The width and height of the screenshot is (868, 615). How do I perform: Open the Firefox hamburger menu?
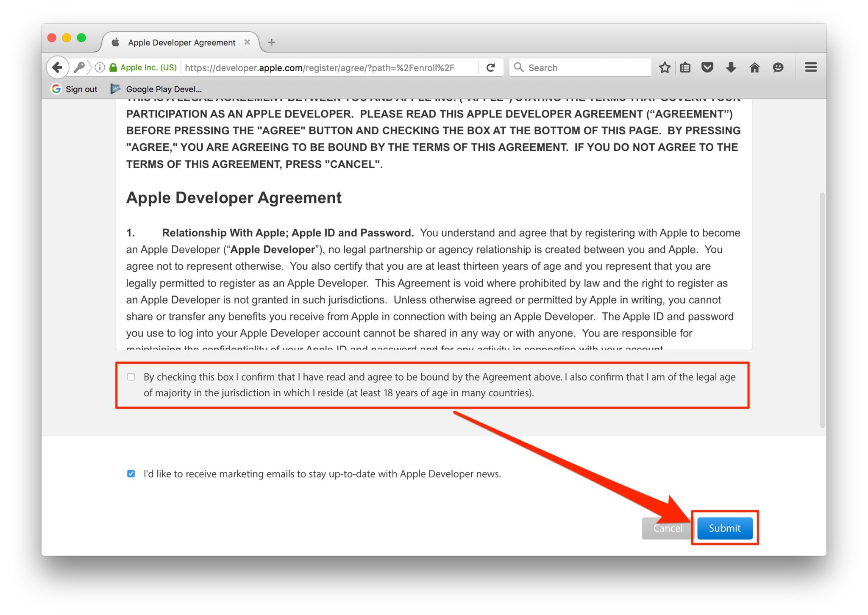[811, 67]
